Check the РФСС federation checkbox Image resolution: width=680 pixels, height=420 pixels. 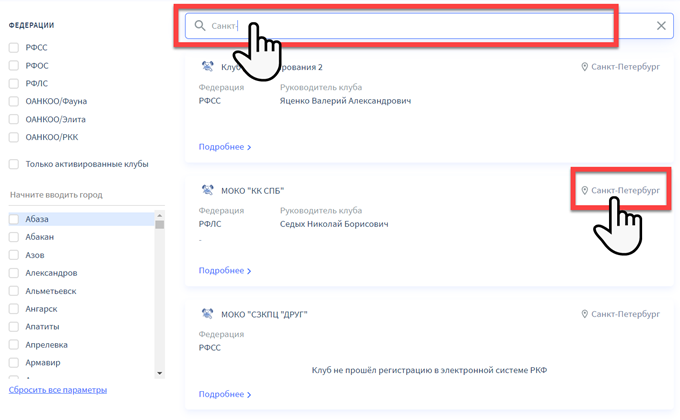coord(14,47)
